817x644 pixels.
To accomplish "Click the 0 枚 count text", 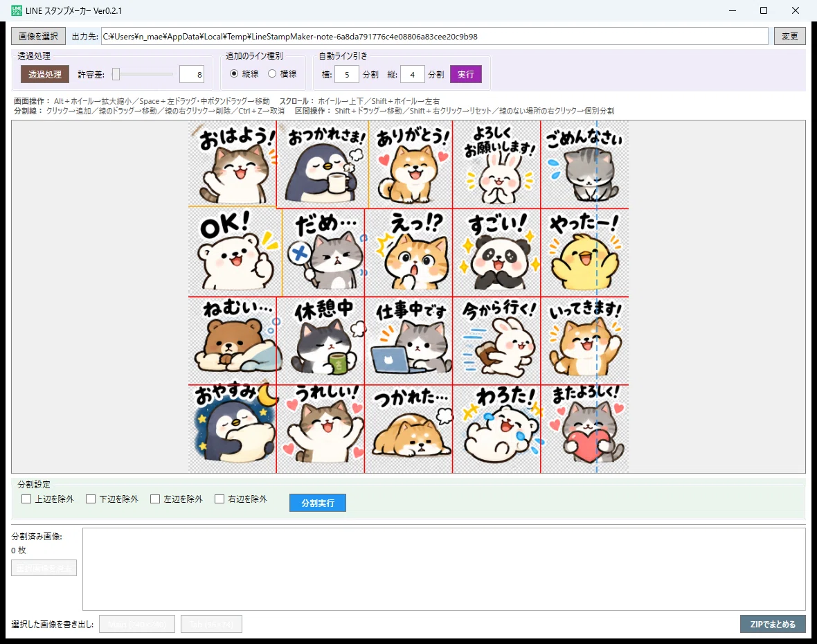I will [x=19, y=551].
